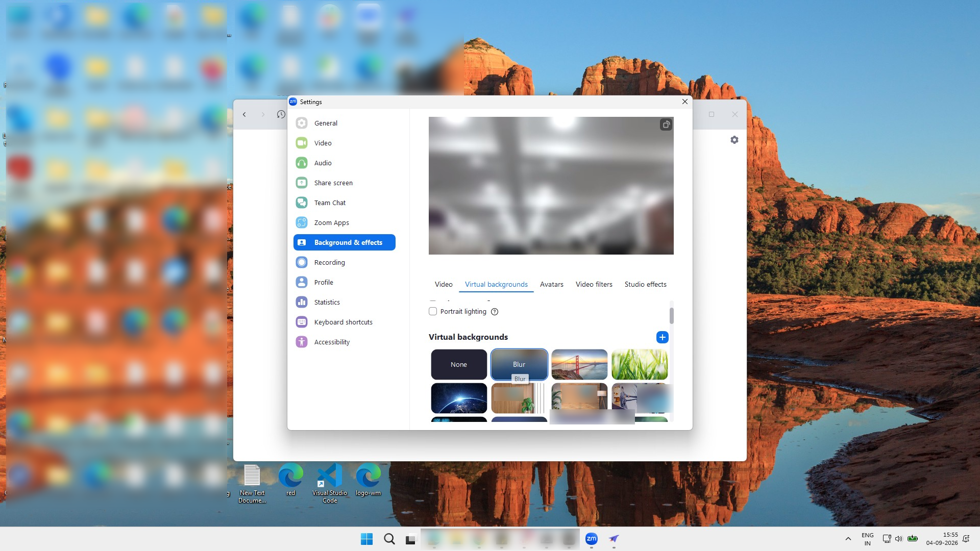This screenshot has width=980, height=551.
Task: Open taskbar Search
Action: tap(389, 539)
